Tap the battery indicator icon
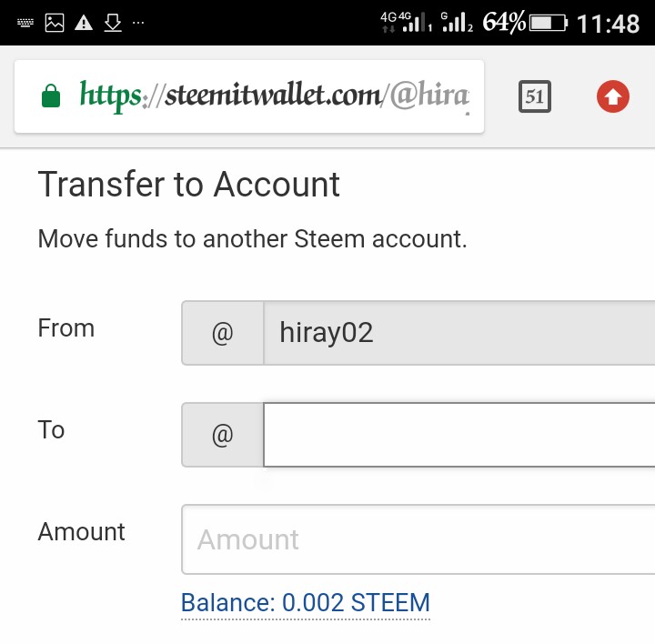 pos(548,23)
